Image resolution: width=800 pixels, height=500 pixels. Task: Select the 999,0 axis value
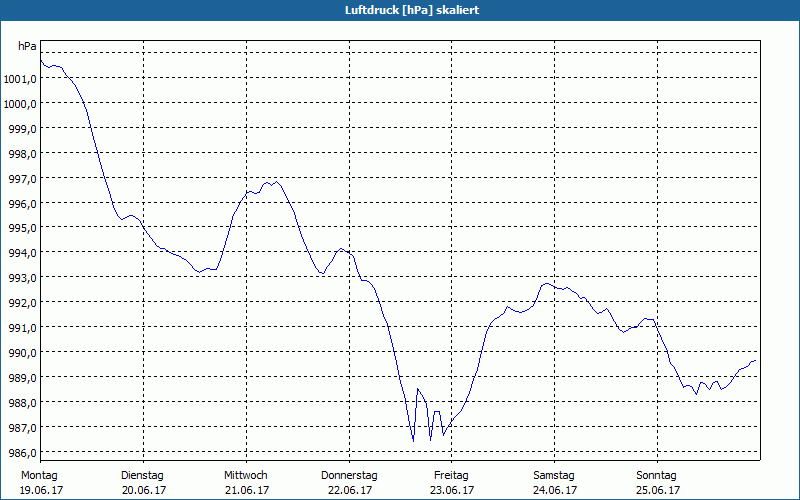pyautogui.click(x=22, y=129)
